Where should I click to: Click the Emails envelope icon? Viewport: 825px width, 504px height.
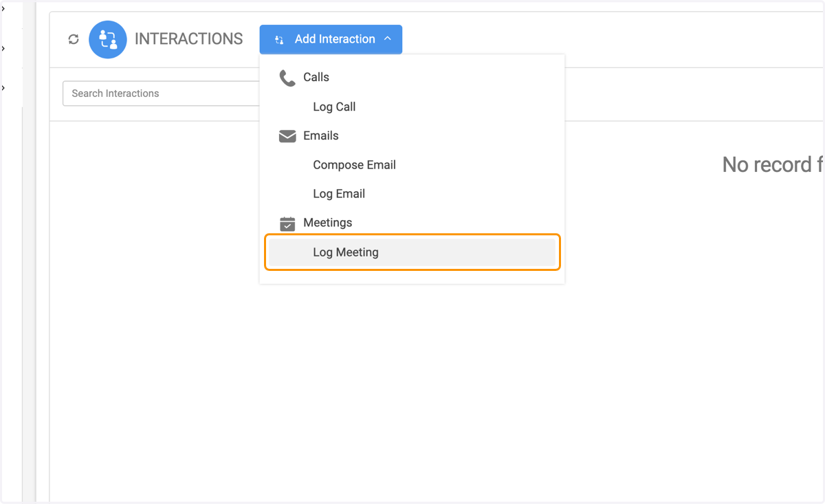[x=287, y=136]
